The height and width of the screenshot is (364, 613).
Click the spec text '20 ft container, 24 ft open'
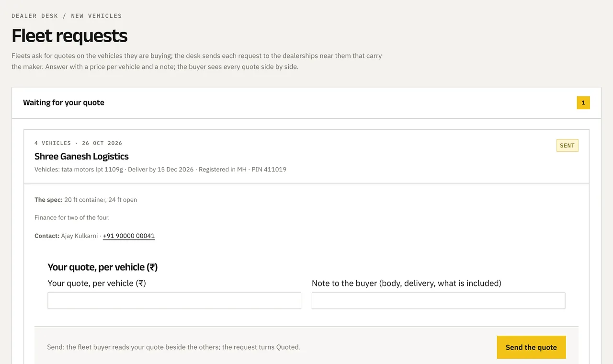[x=101, y=200]
